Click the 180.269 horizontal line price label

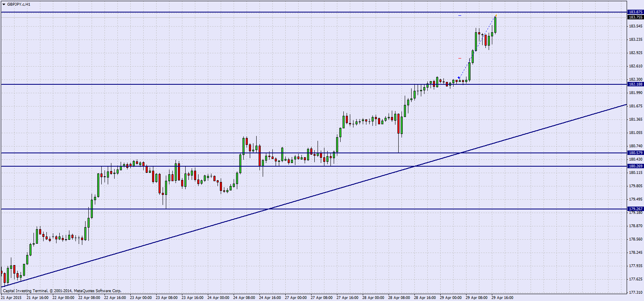[x=636, y=166]
